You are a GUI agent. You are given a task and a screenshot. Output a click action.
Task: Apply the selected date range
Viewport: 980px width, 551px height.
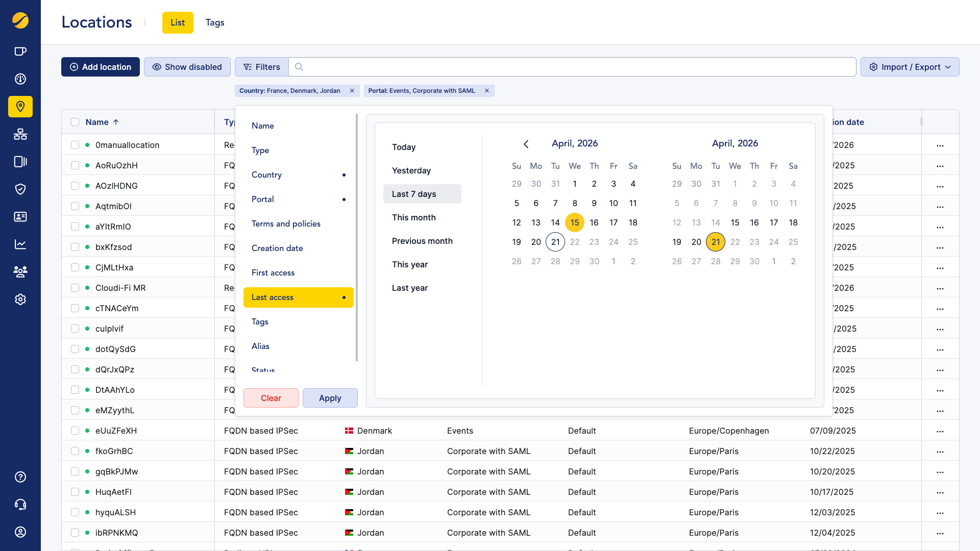point(330,398)
